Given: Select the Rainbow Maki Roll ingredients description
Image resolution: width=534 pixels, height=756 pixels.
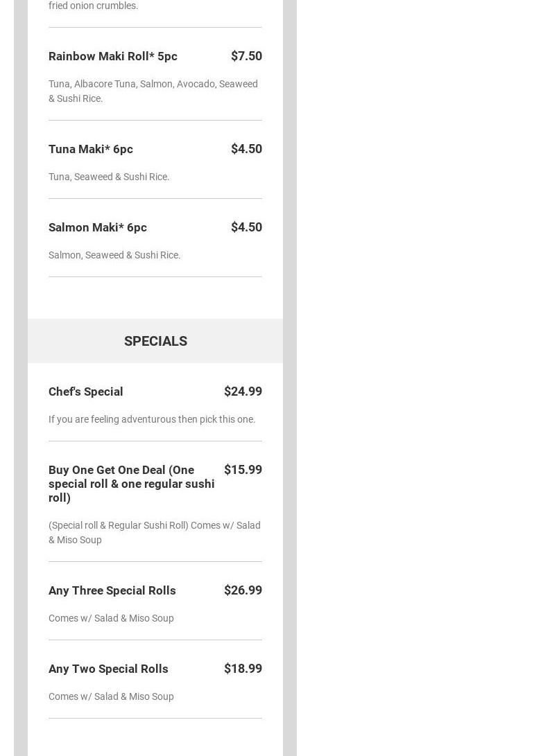Looking at the screenshot, I should point(153,91).
